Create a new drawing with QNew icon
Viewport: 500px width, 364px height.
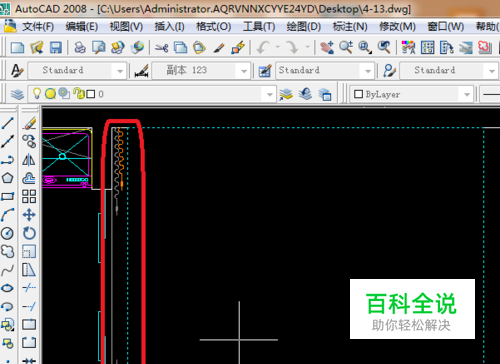17,48
